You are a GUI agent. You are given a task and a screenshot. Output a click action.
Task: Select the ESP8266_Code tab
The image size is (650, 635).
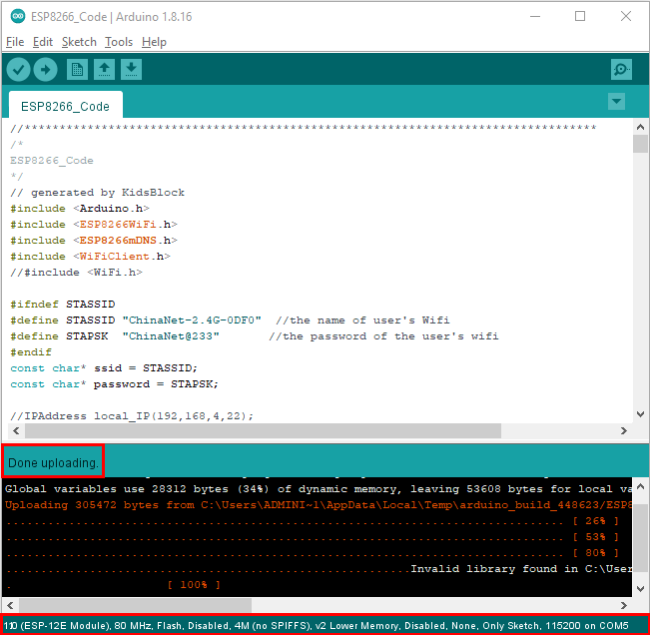tap(65, 106)
